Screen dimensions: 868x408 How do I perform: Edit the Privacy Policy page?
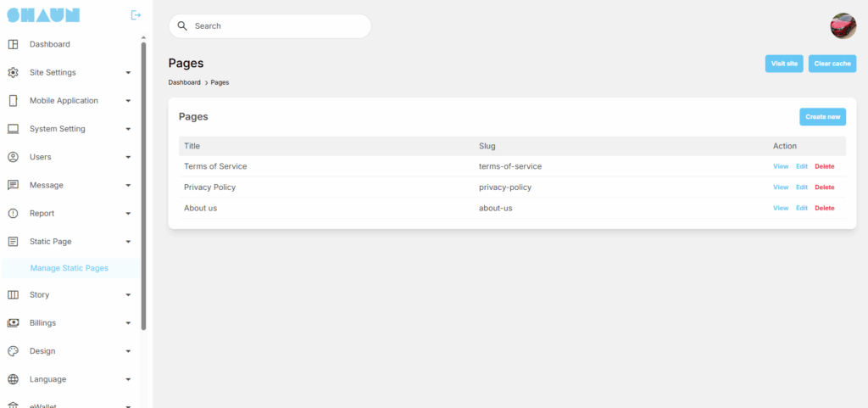pos(802,187)
